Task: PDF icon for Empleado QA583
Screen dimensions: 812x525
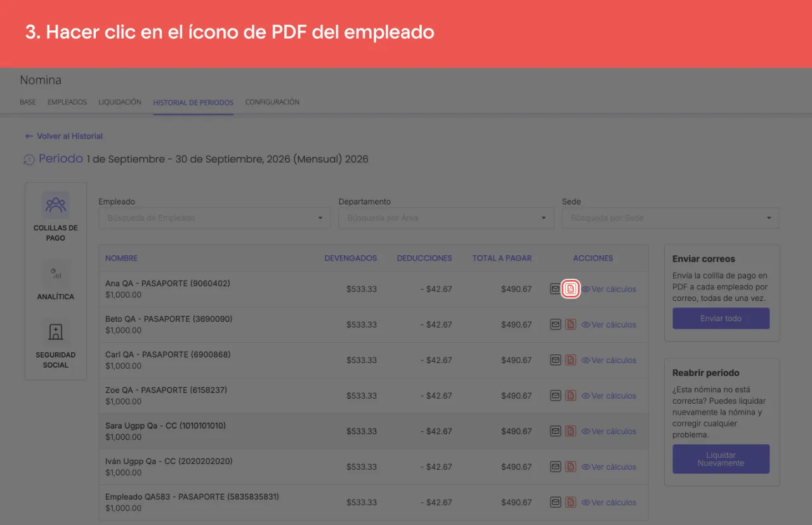Action: pyautogui.click(x=570, y=502)
